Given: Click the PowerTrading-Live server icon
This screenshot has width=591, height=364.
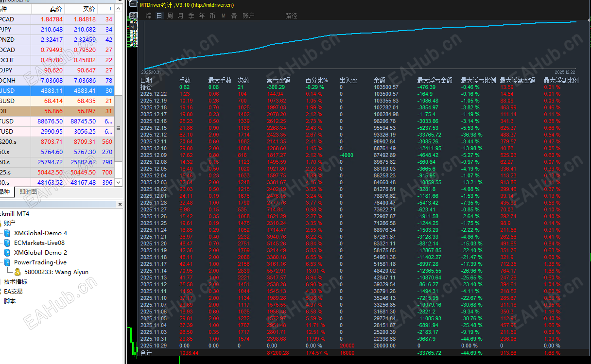Looking at the screenshot, I should coord(7,262).
